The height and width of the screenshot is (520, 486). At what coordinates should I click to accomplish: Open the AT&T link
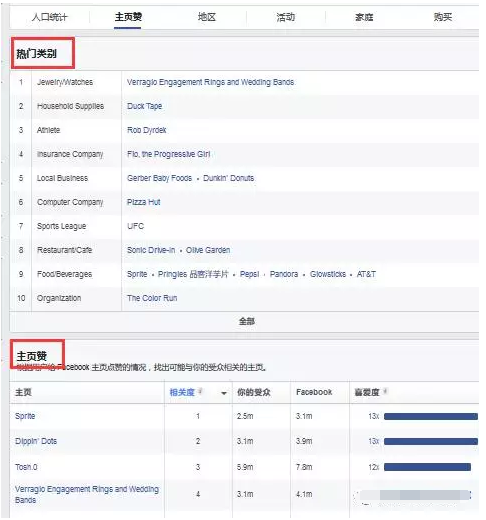pyautogui.click(x=366, y=274)
